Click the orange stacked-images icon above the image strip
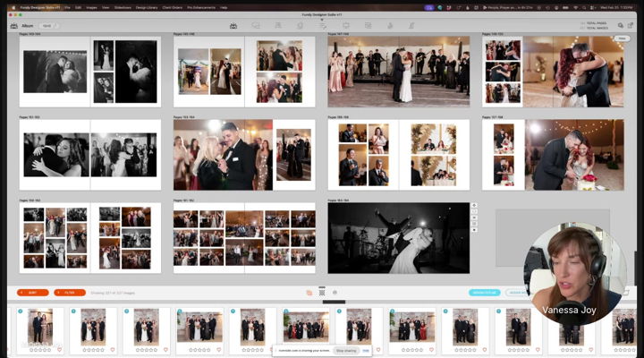This screenshot has height=358, width=644. pyautogui.click(x=309, y=292)
